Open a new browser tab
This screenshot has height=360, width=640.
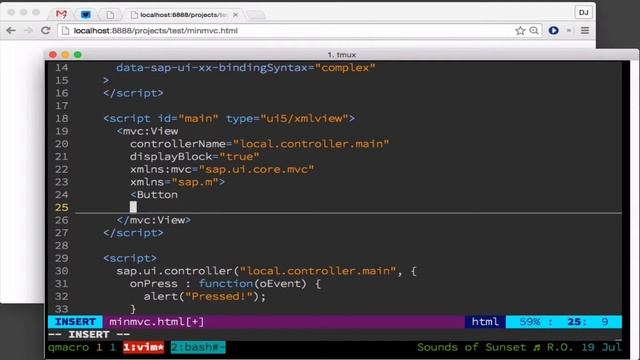tap(256, 15)
